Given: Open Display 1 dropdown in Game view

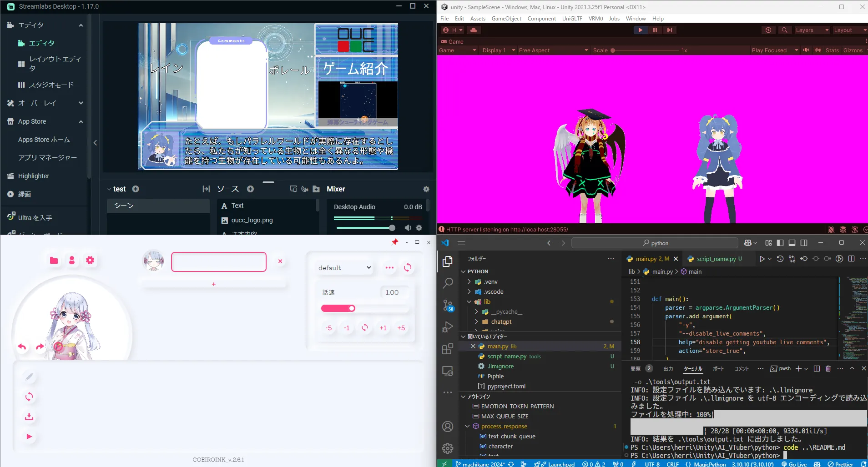Looking at the screenshot, I should click(499, 50).
